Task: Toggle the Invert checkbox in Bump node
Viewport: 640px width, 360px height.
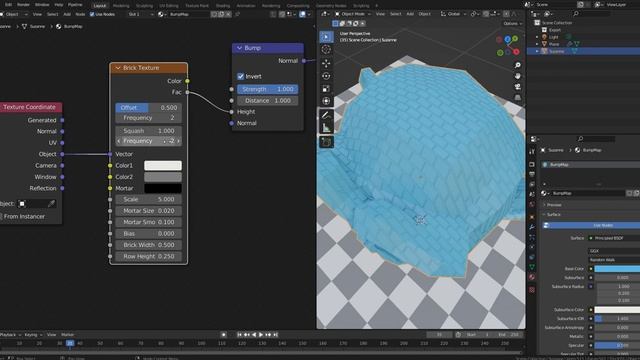Action: tap(240, 76)
